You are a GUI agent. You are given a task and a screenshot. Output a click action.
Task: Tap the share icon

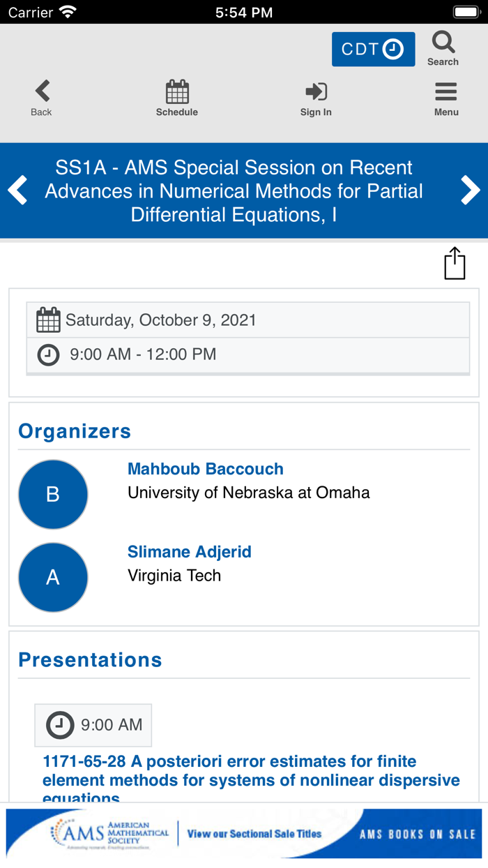click(455, 264)
